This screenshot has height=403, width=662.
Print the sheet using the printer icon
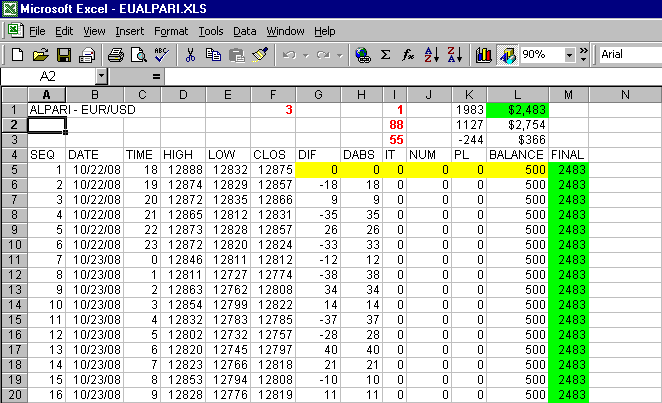115,54
